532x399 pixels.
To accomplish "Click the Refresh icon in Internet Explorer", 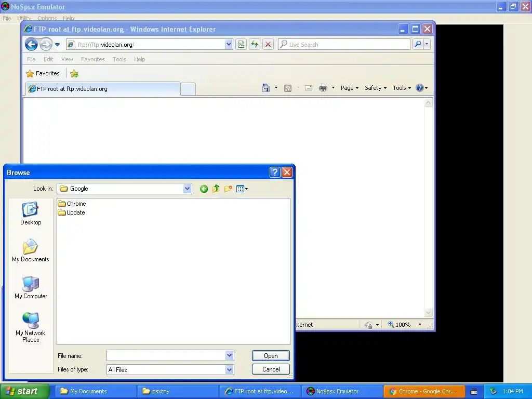I will click(255, 44).
